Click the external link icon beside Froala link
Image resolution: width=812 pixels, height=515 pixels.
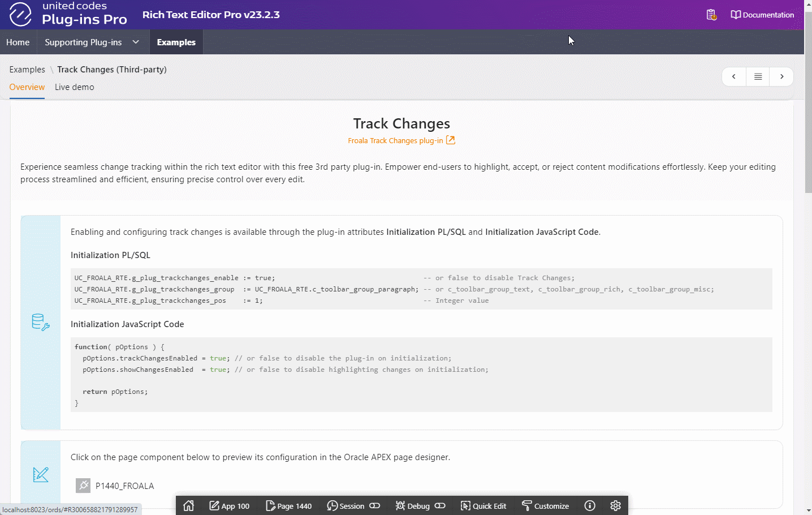[x=451, y=140]
